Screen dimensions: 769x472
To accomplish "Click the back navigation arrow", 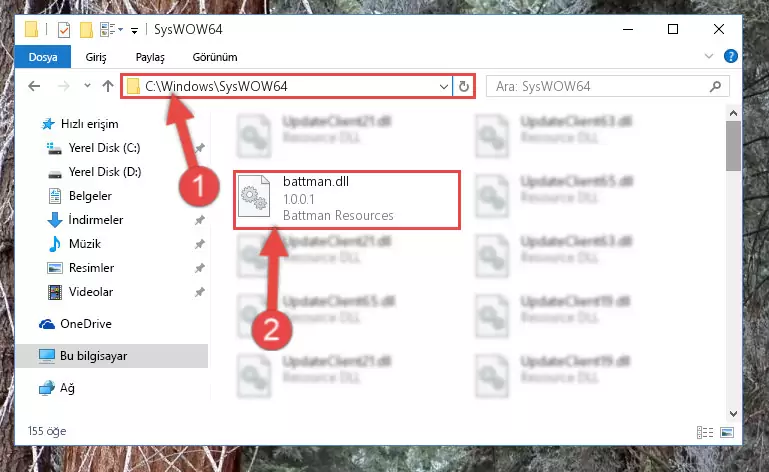I will click(34, 86).
